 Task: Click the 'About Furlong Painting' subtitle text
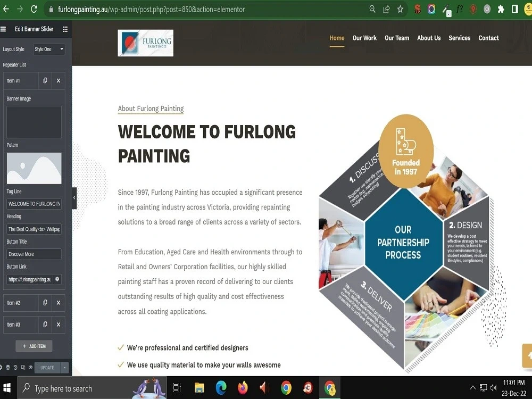(x=151, y=109)
